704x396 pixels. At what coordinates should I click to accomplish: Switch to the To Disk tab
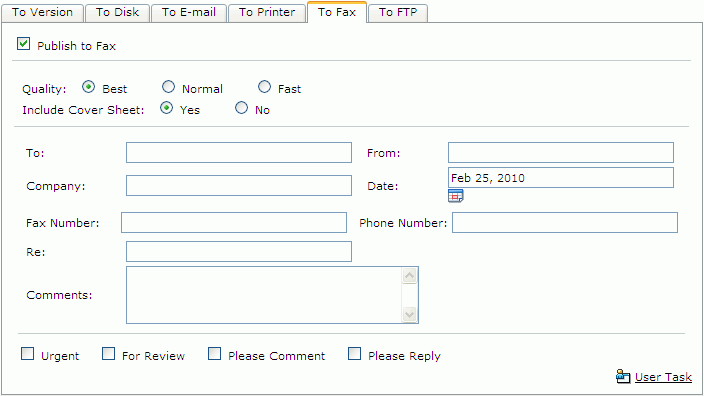(117, 12)
